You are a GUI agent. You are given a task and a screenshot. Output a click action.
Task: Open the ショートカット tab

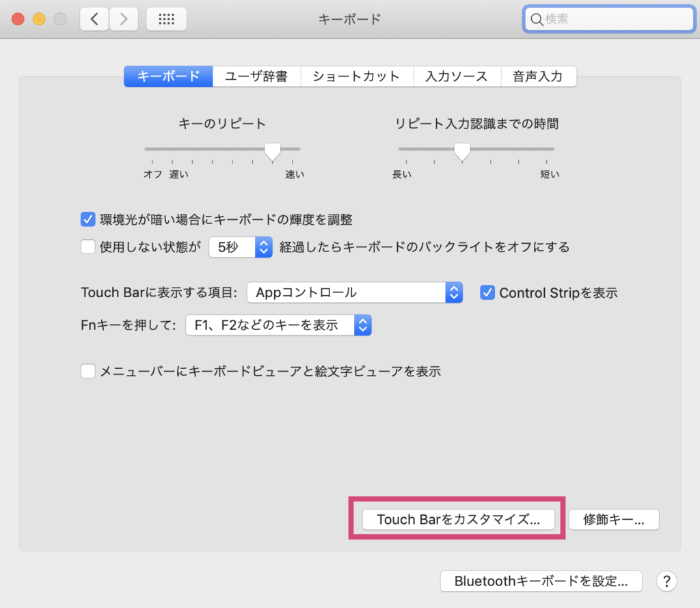[357, 77]
